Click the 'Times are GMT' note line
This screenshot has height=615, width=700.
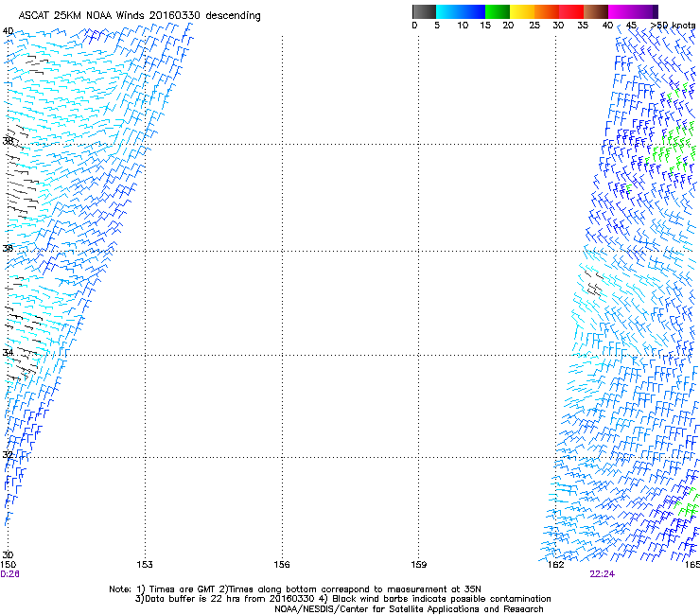tap(295, 589)
